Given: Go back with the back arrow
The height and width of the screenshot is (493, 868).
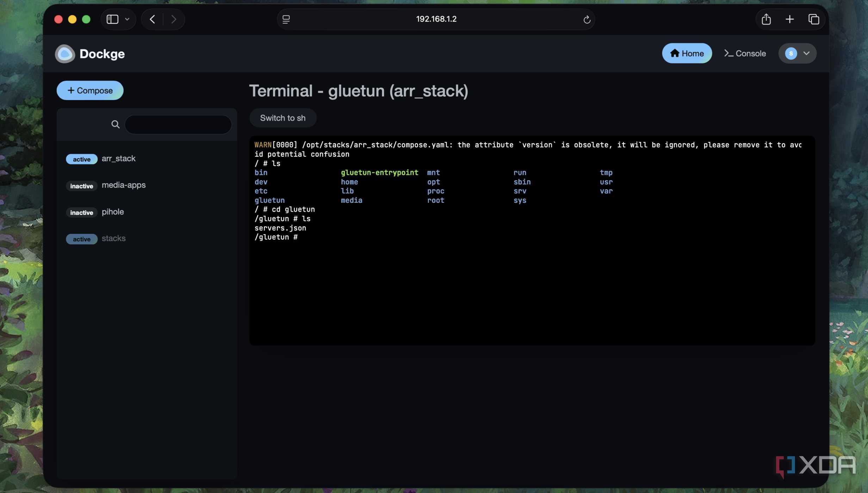Looking at the screenshot, I should (x=152, y=19).
